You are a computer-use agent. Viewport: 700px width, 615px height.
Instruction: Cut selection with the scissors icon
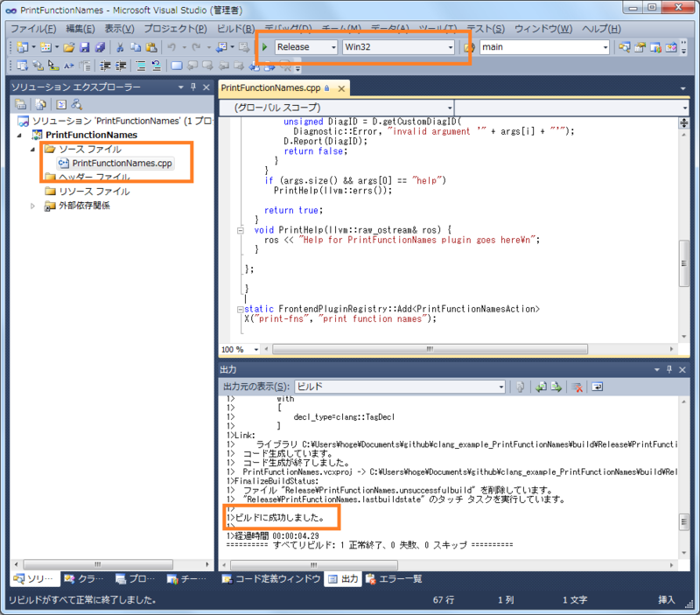[120, 47]
